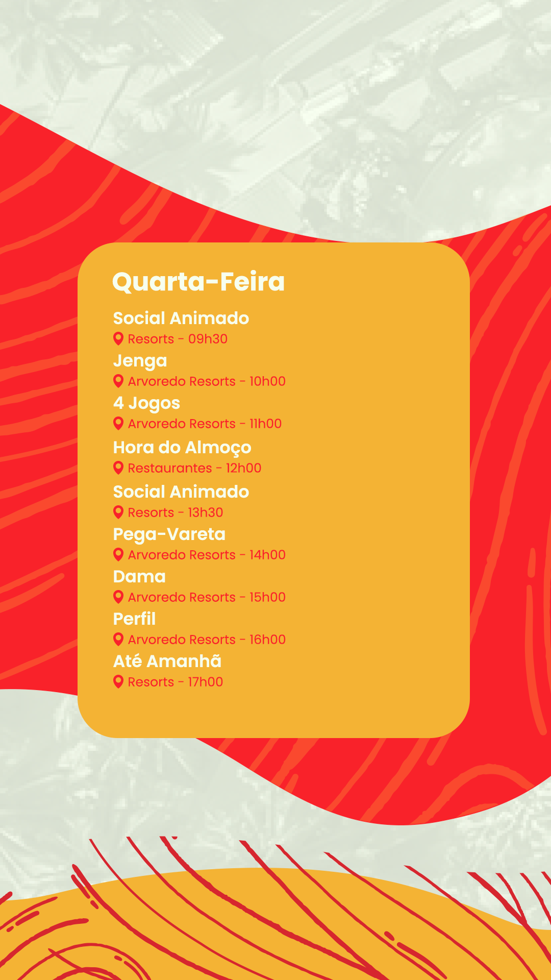The image size is (551, 980).
Task: Open the Pega-Vareta event title
Action: (169, 534)
